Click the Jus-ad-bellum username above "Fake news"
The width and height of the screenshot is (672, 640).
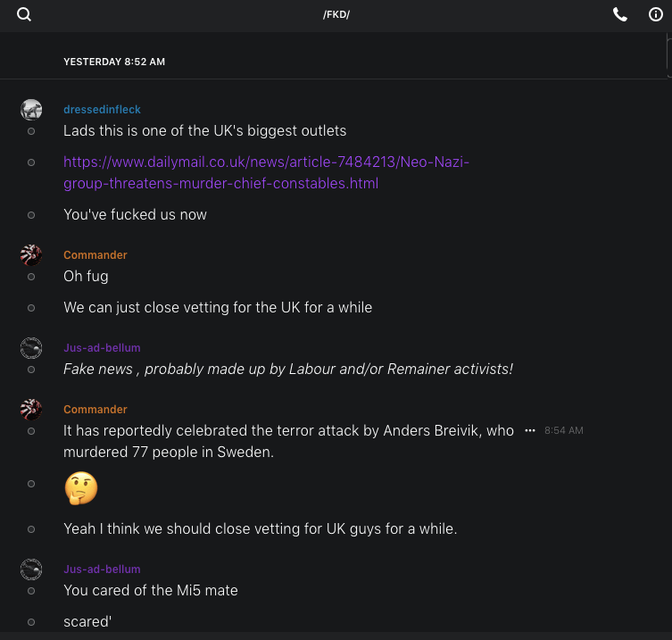coord(102,348)
